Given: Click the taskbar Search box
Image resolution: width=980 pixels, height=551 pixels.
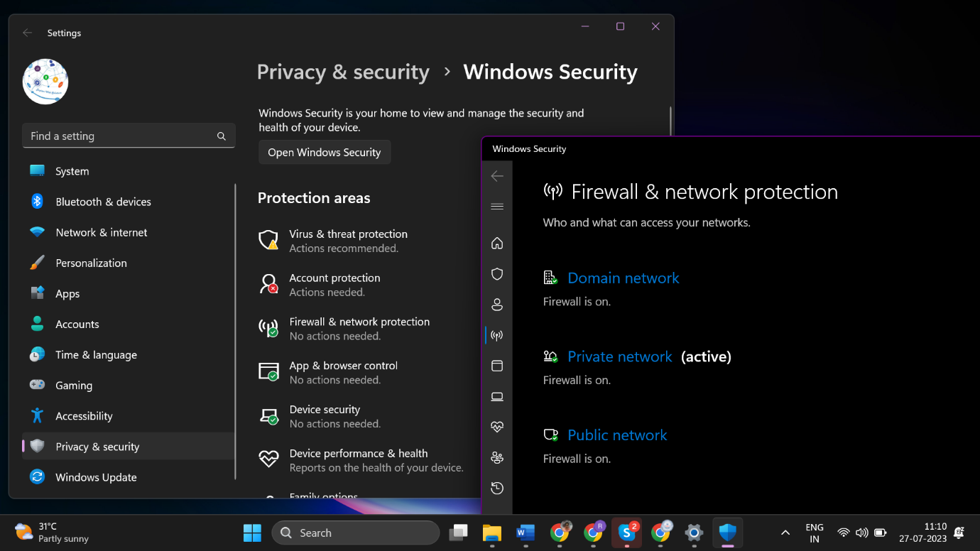Looking at the screenshot, I should coord(356,533).
